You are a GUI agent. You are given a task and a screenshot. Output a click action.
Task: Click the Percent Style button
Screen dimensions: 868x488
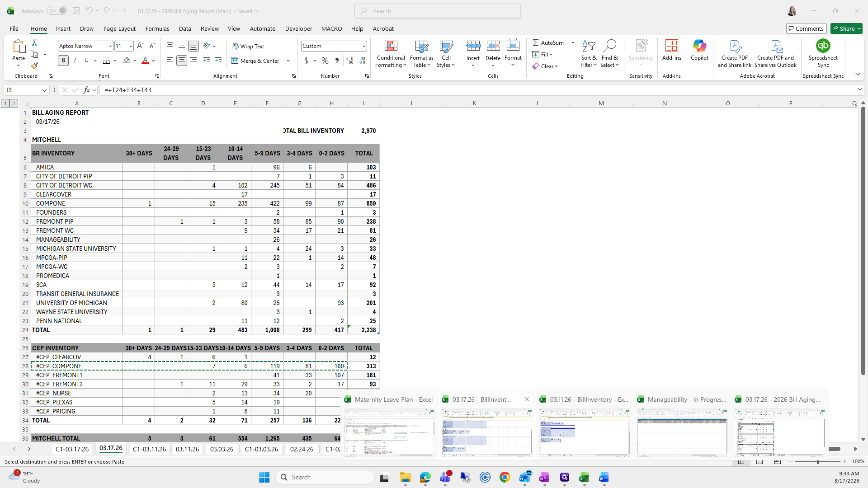pos(325,61)
